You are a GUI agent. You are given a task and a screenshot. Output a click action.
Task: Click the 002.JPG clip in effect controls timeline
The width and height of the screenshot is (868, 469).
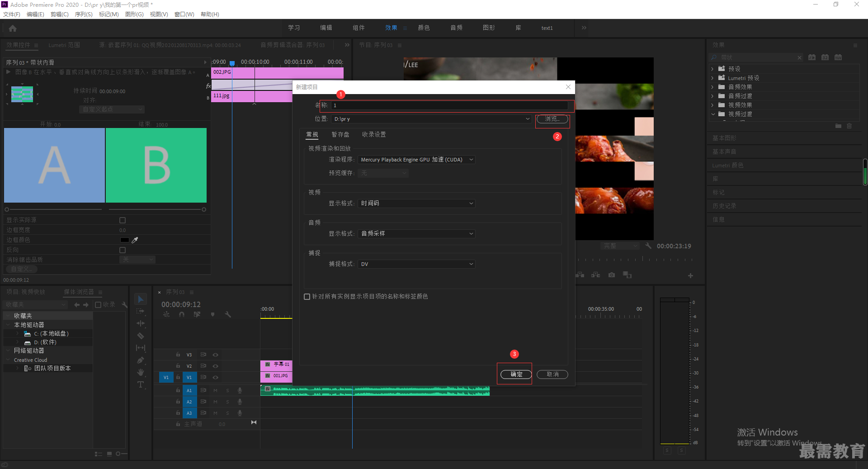point(277,72)
